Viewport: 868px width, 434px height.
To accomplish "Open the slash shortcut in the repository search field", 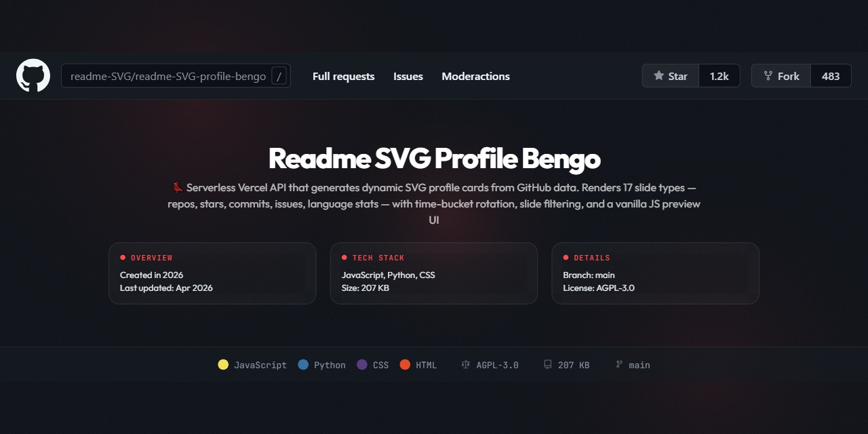I will tap(279, 76).
